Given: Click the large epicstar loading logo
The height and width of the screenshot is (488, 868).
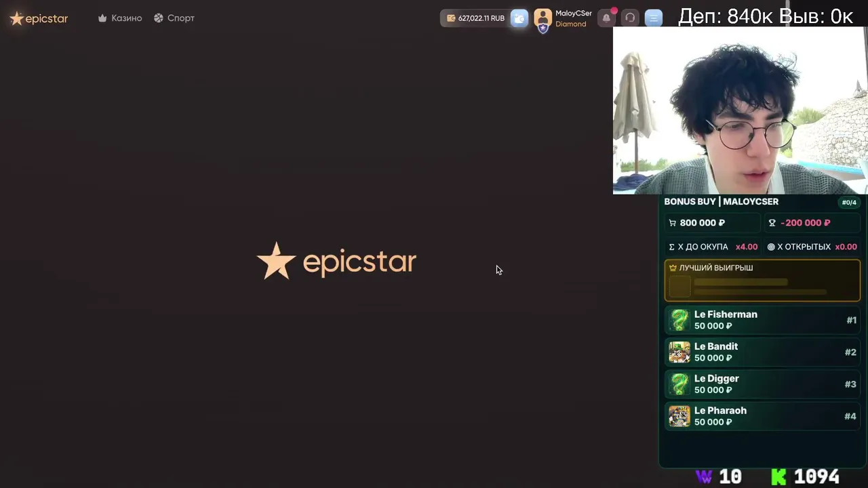Looking at the screenshot, I should coord(336,261).
